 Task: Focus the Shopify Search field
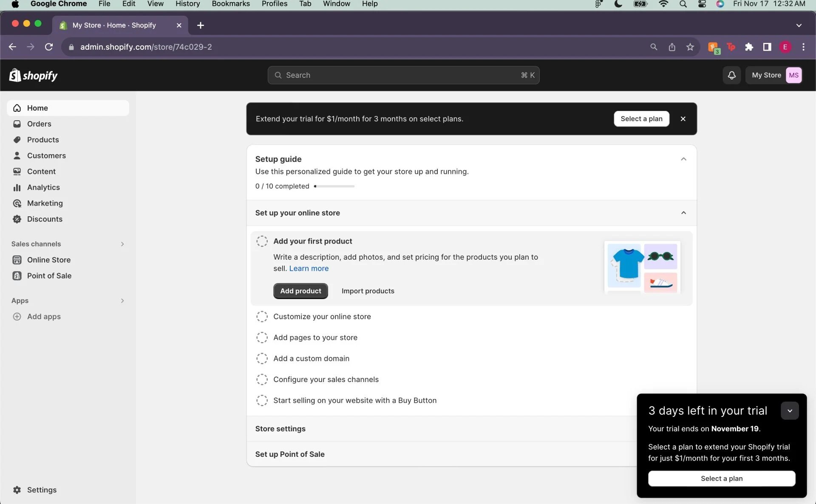(x=403, y=75)
